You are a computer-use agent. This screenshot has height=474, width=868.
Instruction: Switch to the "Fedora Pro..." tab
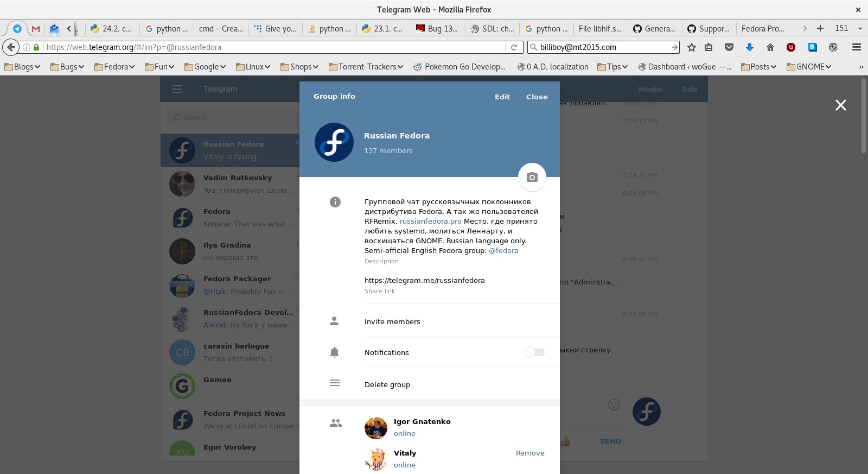coord(763,29)
